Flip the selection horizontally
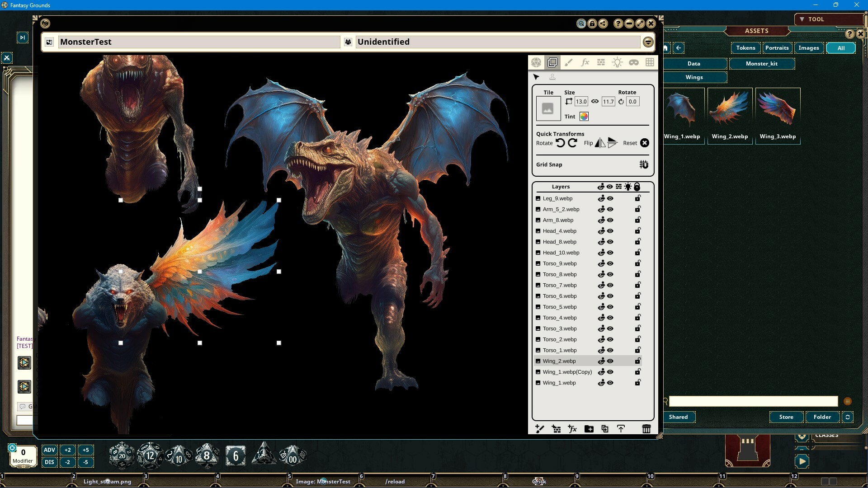Screen dimensions: 868x488 click(x=600, y=143)
